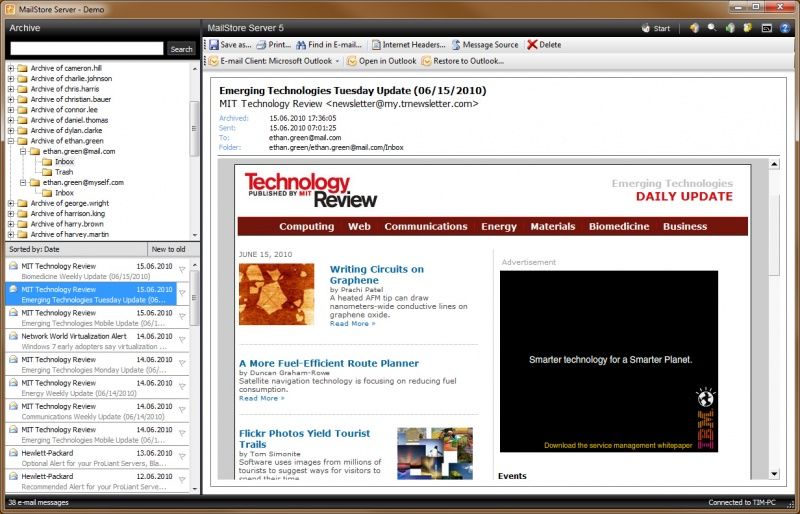Viewport: 800px width, 514px height.
Task: Select Archive of daniel.thomas
Action: pos(69,120)
